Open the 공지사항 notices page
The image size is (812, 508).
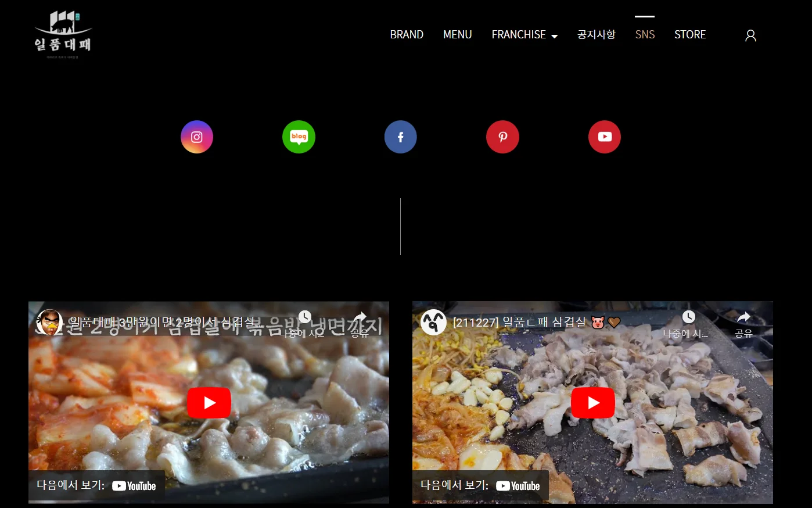pos(596,35)
